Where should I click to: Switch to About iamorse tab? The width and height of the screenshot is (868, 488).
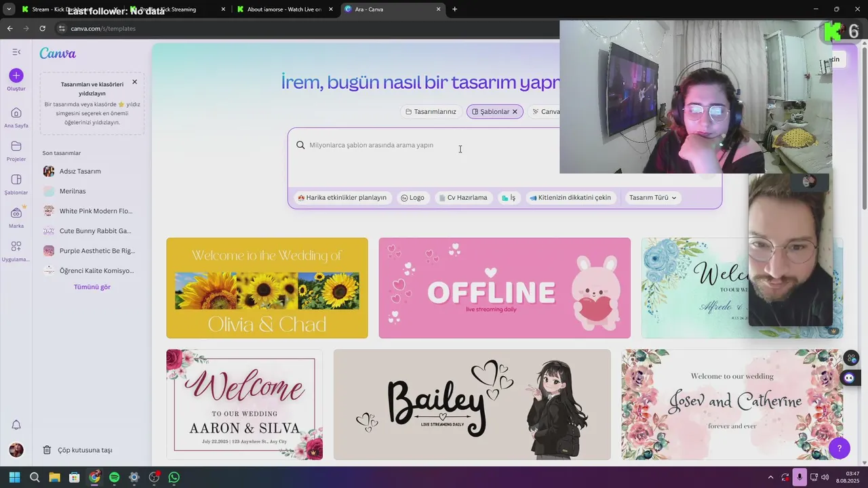pos(285,9)
